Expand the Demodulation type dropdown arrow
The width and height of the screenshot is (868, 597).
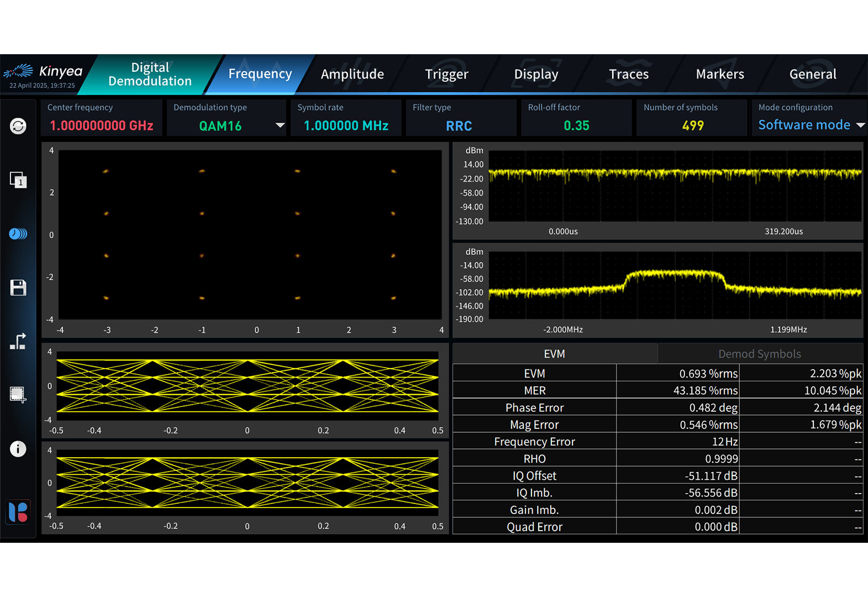(280, 125)
